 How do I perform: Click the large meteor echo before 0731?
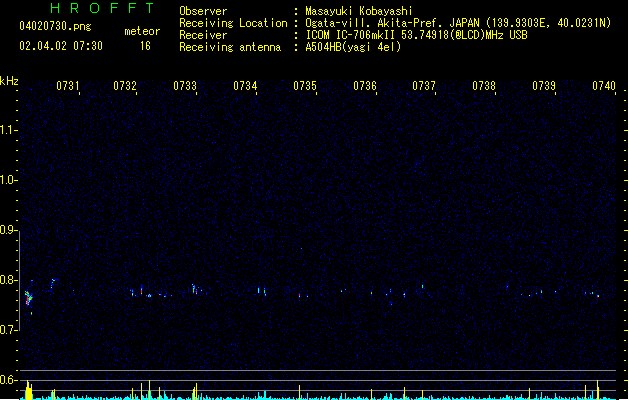[x=28, y=298]
